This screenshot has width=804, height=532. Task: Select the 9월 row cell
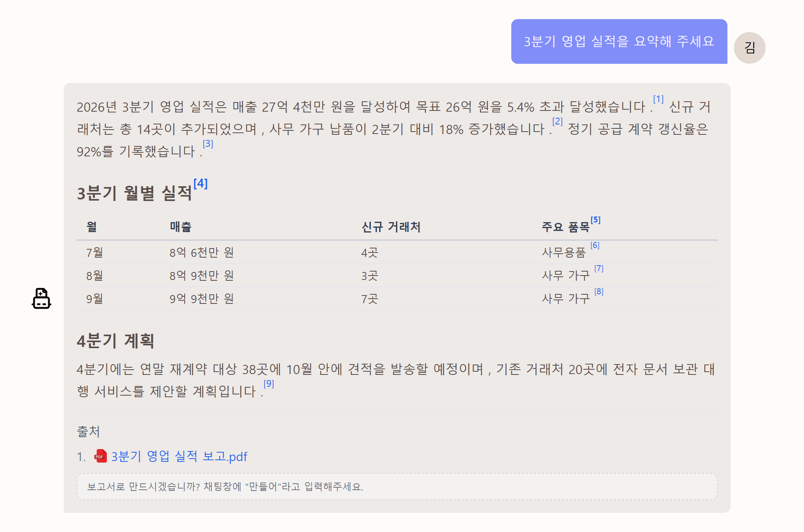tap(95, 298)
